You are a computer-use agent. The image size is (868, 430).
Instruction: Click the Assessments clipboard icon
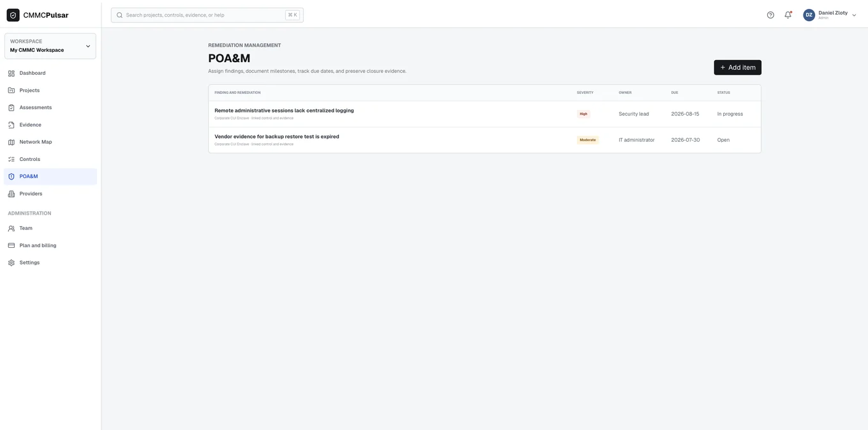point(11,108)
